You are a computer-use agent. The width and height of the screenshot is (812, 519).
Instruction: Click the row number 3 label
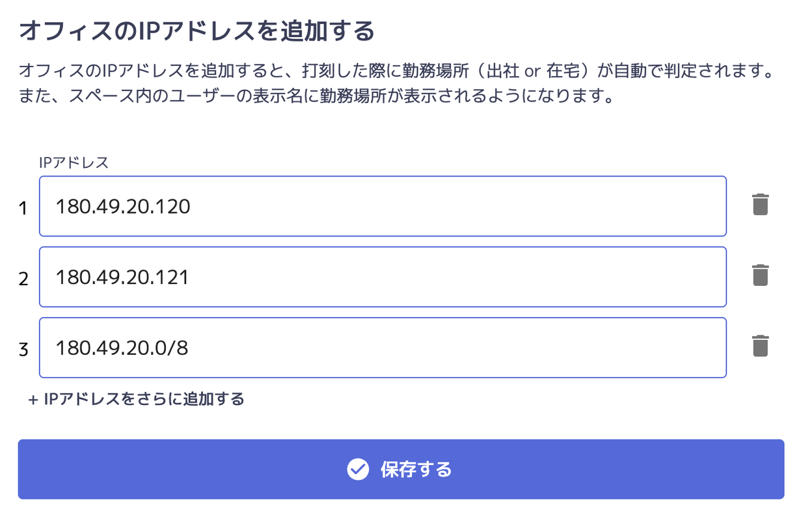(x=23, y=350)
